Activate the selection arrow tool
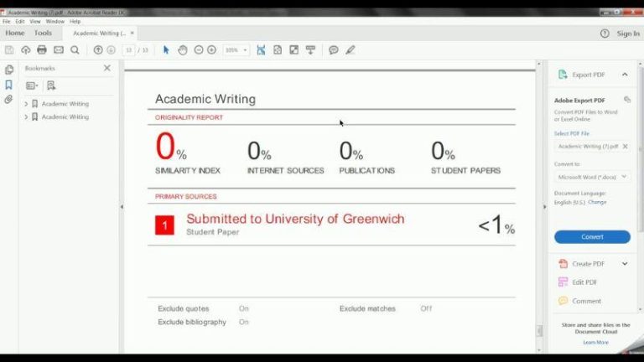Image resolution: width=644 pixels, height=362 pixels. (x=166, y=50)
